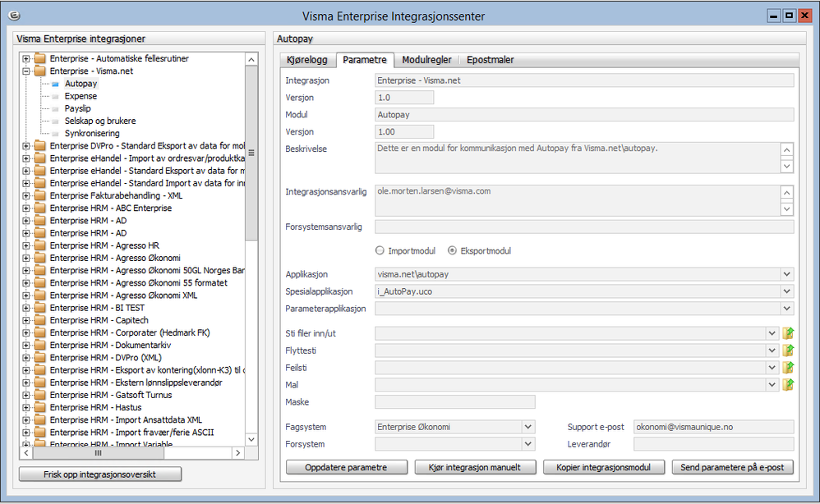Click Send parametere på e-post button

(732, 467)
